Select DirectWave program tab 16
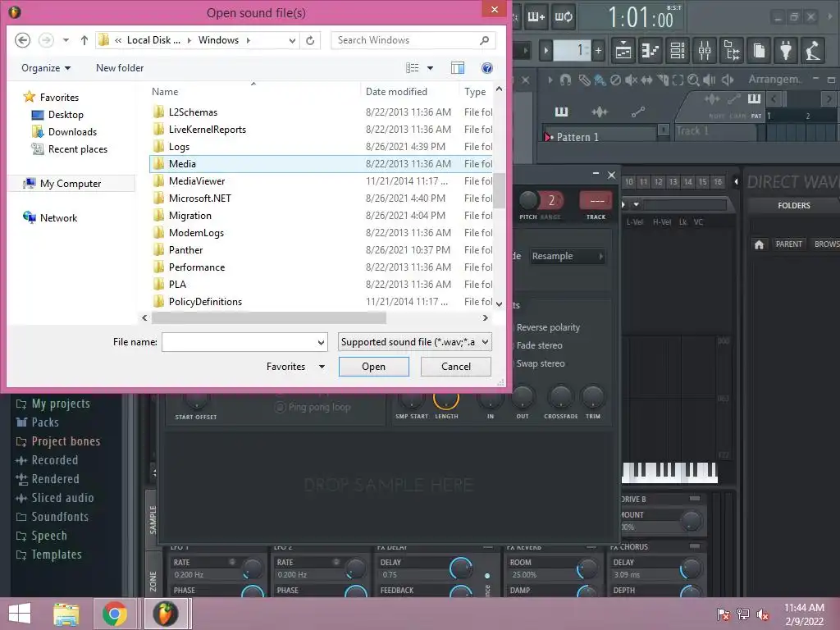Screen dimensions: 840x630 click(x=717, y=182)
